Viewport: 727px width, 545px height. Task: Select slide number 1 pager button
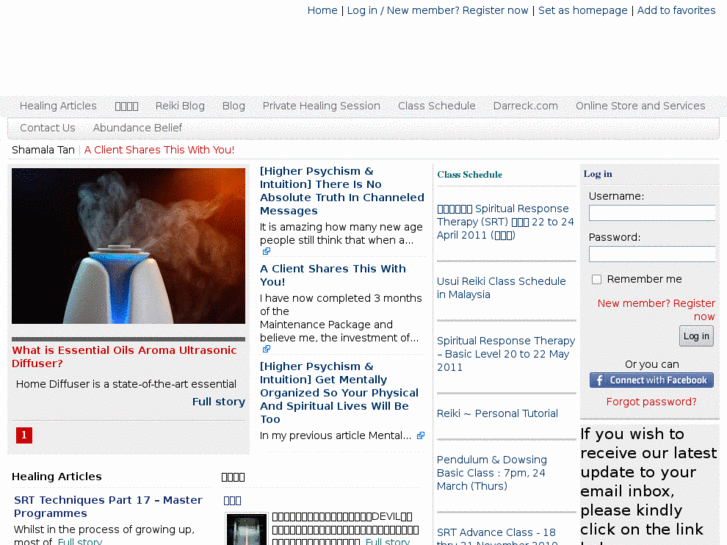coord(24,435)
